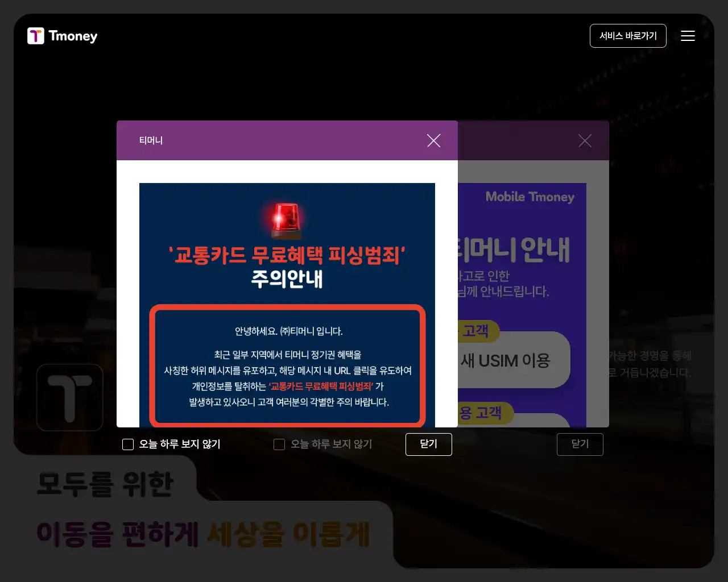
Task: Click the 모두를 위한 headline text
Action: (x=106, y=485)
